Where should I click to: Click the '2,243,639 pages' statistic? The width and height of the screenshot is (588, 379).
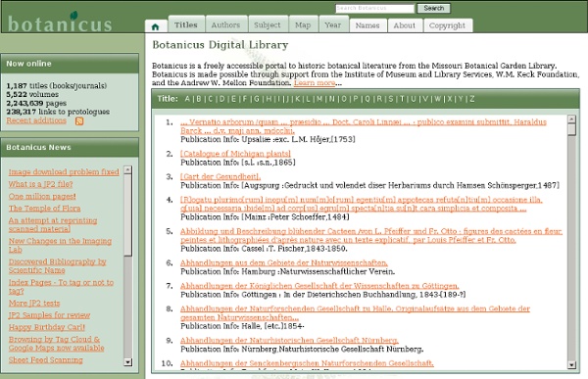(x=36, y=103)
